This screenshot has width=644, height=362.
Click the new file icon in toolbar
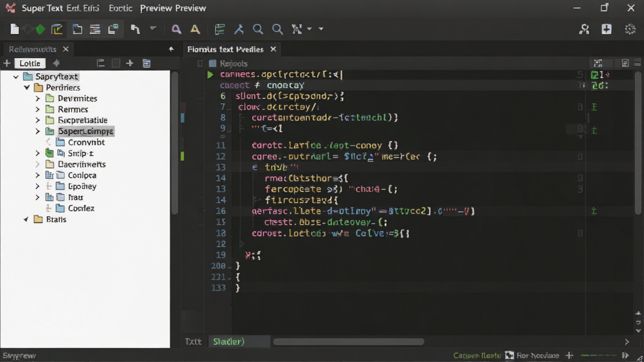pos(14,29)
